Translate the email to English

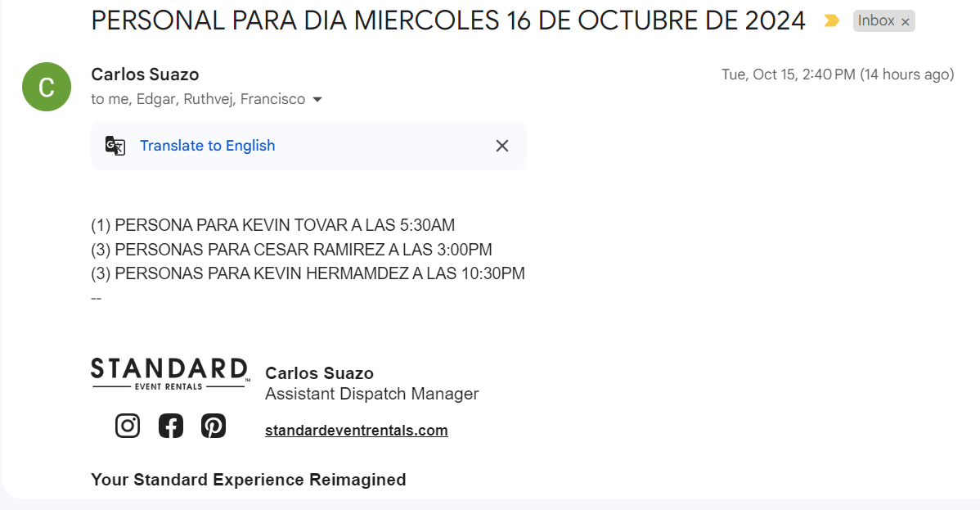point(207,146)
